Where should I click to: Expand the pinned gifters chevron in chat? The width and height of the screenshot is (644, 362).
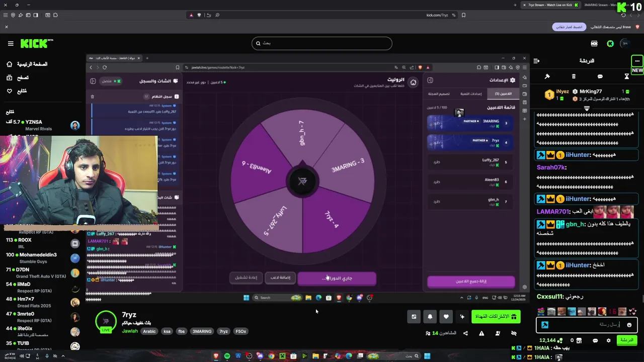tap(587, 108)
